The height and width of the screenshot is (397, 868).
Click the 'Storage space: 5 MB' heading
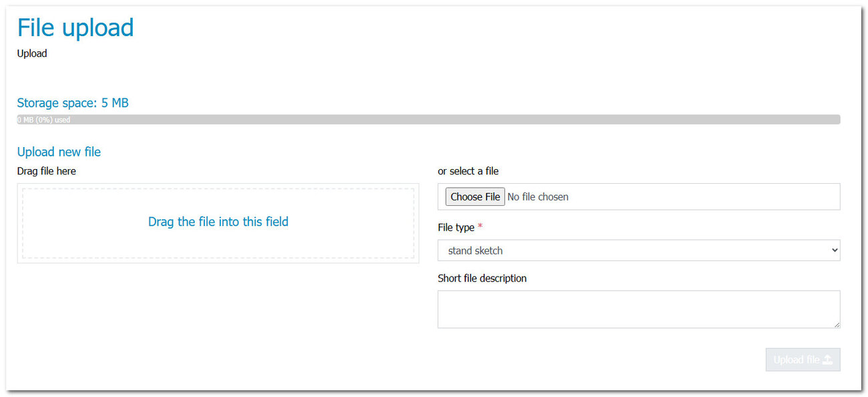click(x=73, y=103)
